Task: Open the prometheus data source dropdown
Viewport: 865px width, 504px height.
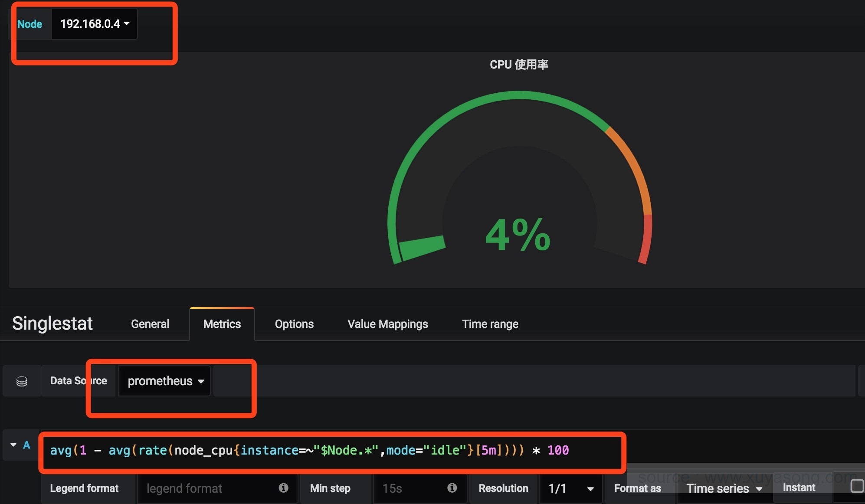Action: point(165,381)
